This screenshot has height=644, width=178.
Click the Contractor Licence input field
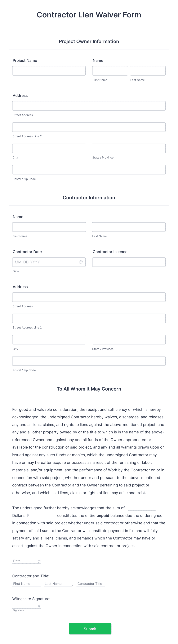tap(128, 262)
